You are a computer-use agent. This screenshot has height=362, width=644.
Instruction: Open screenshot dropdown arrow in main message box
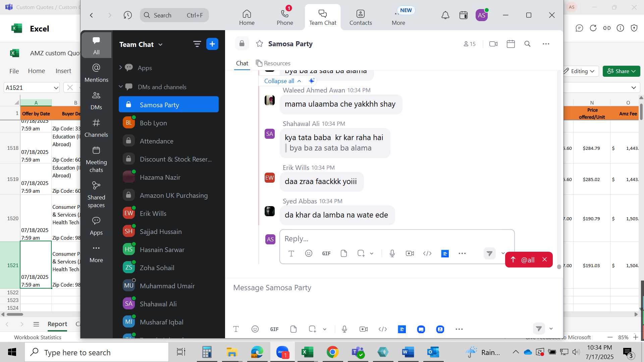pyautogui.click(x=325, y=329)
